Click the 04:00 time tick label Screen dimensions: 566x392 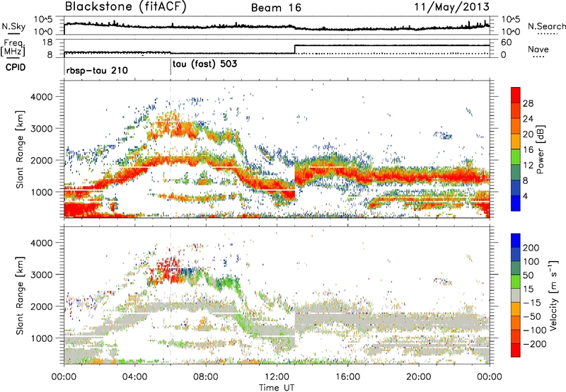[134, 377]
